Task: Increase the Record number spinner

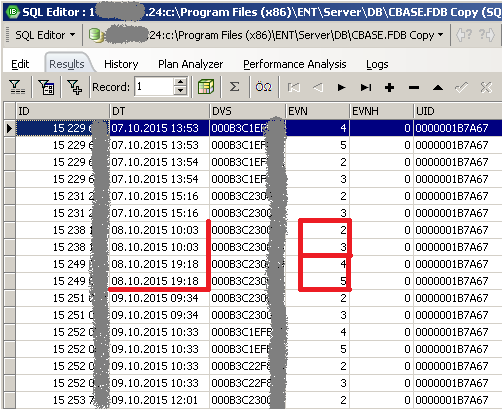Action: click(180, 82)
